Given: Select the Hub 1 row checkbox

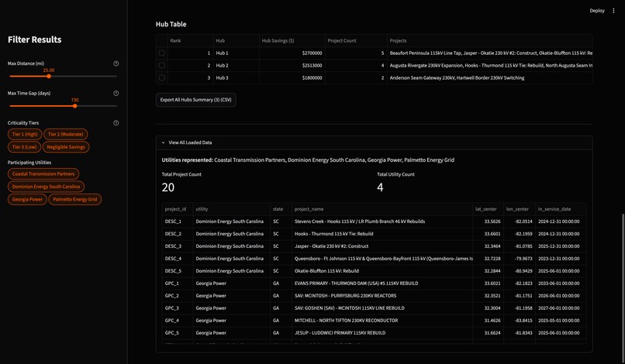Looking at the screenshot, I should [x=162, y=53].
